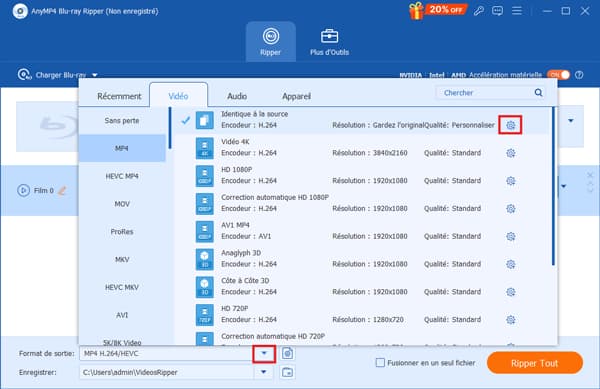The width and height of the screenshot is (600, 389).
Task: Pick ProRes format category
Action: 122,231
